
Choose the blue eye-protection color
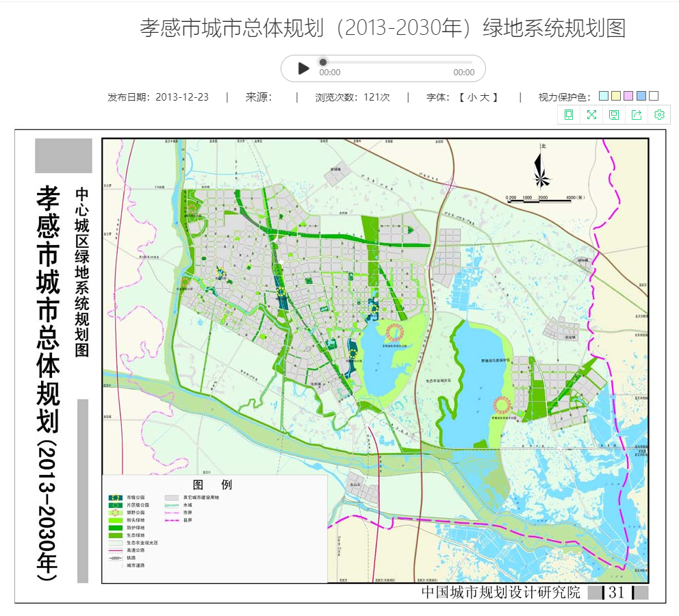[x=641, y=97]
